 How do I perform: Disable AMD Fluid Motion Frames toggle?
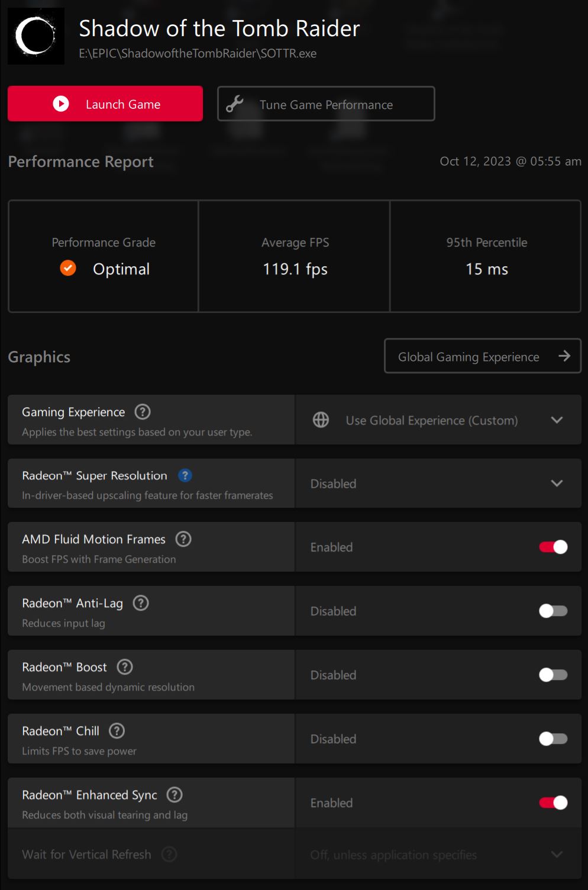[x=553, y=547]
